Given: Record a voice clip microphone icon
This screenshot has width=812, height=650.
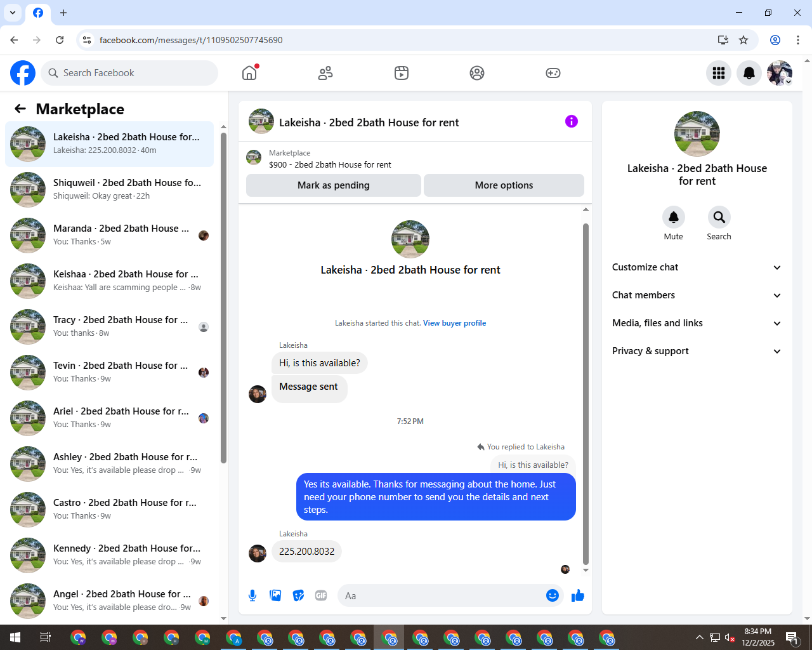Looking at the screenshot, I should click(x=252, y=595).
